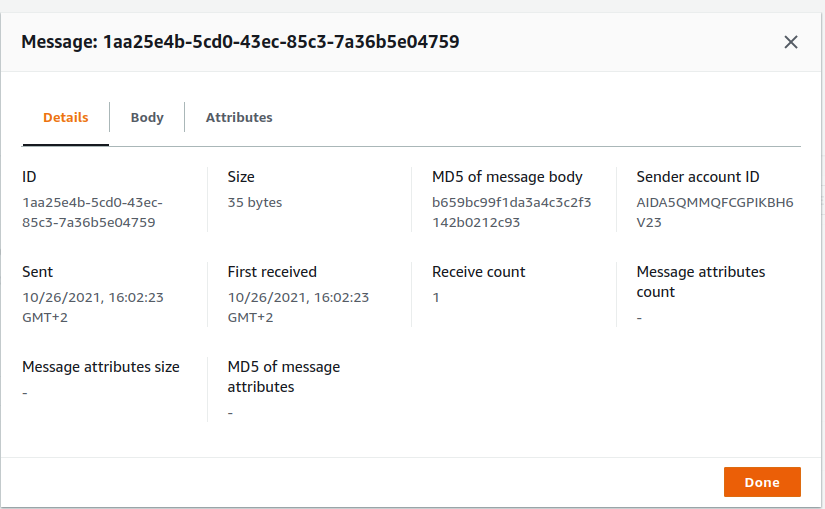
Task: Click the Size field label
Action: pyautogui.click(x=241, y=177)
